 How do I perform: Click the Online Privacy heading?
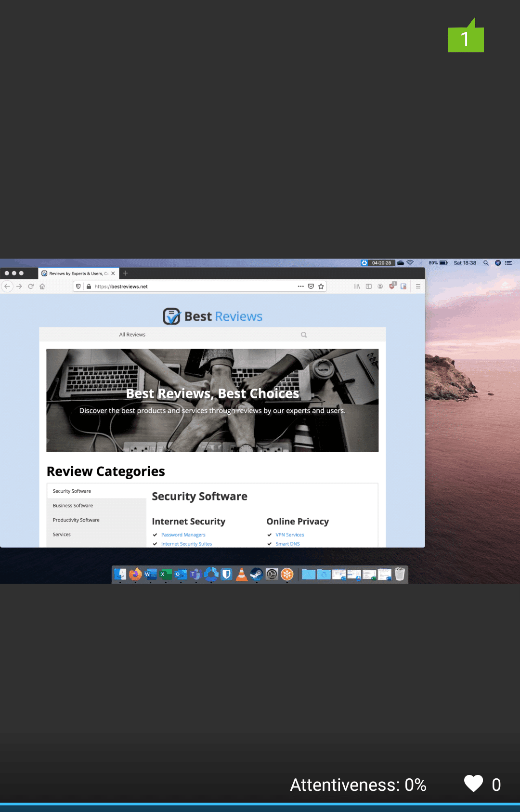298,522
